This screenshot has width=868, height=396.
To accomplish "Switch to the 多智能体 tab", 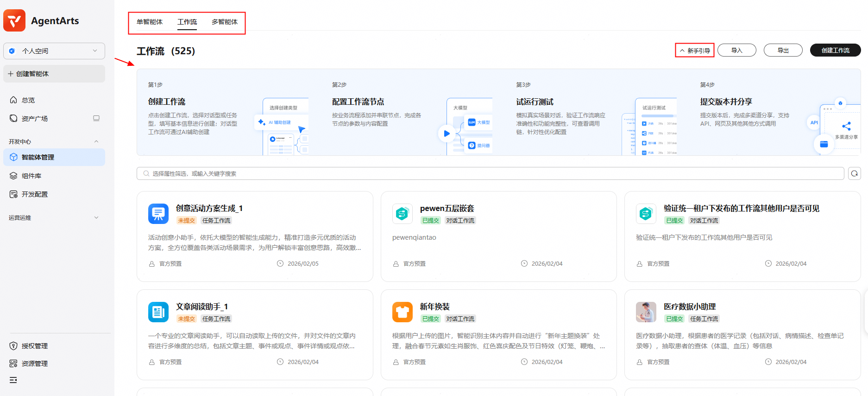I will coord(225,22).
